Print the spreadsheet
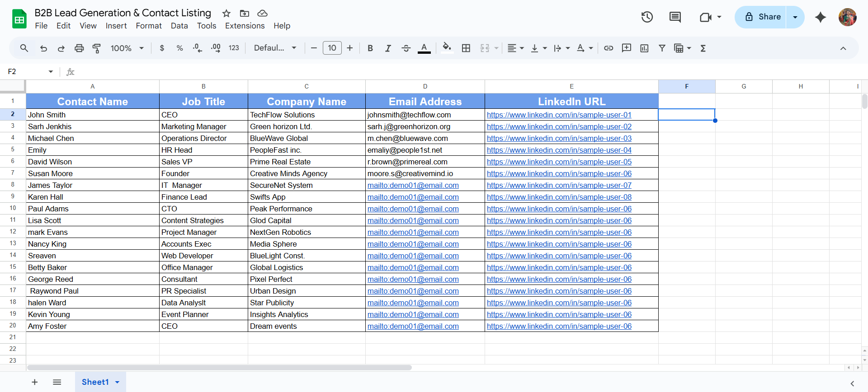Image resolution: width=868 pixels, height=392 pixels. (79, 48)
